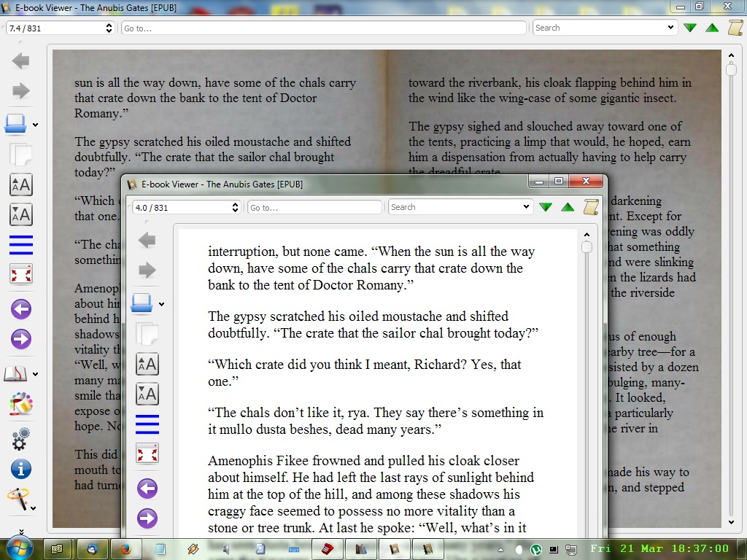Click the red telephone taskbar icon
The height and width of the screenshot is (560, 747).
pos(328,549)
